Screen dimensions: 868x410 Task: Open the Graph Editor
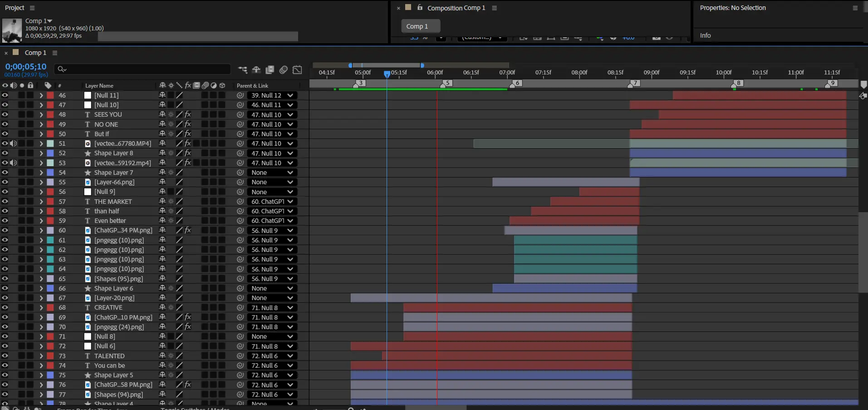tap(297, 69)
